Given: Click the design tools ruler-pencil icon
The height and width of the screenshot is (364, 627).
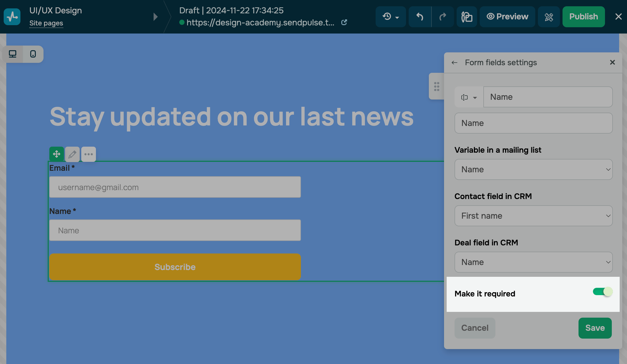Looking at the screenshot, I should tap(549, 17).
